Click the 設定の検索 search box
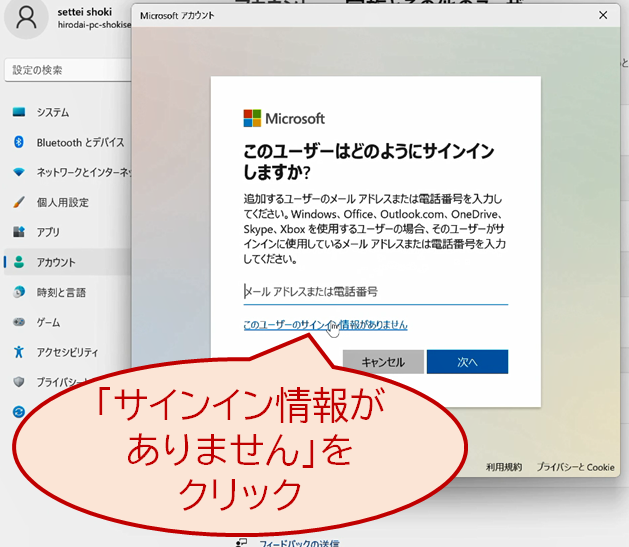This screenshot has height=547, width=629. [68, 70]
